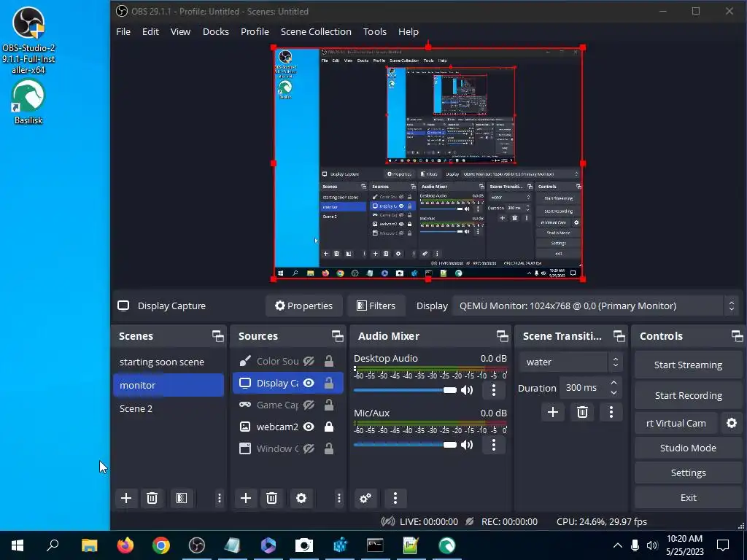Add a new source with plus icon
747x560 pixels.
pyautogui.click(x=246, y=498)
